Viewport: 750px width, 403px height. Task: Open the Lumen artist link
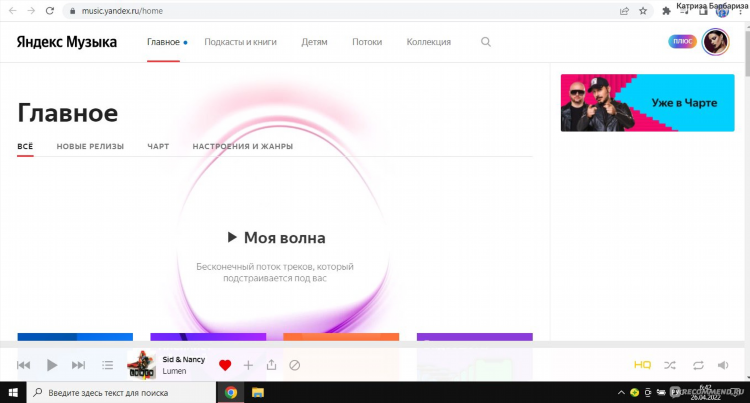point(174,371)
